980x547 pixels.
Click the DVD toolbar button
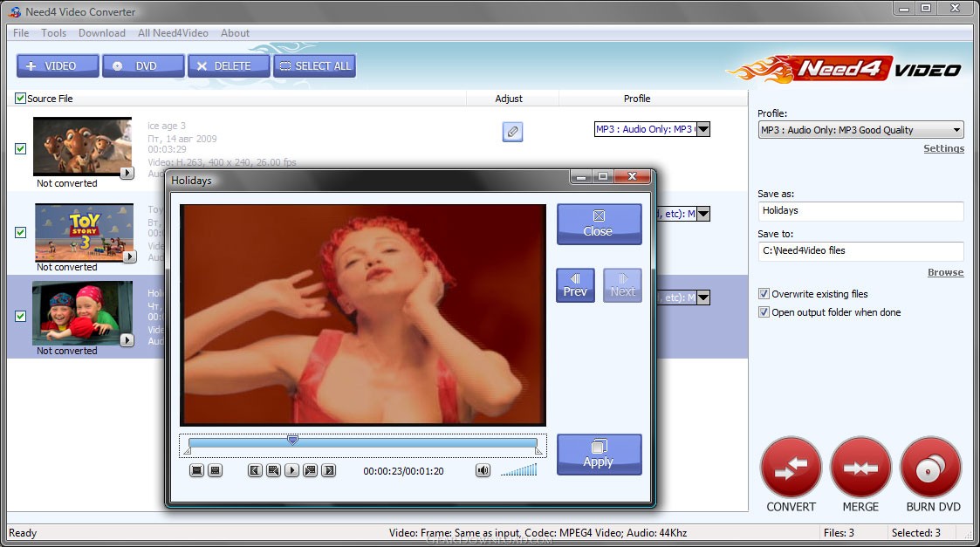pos(143,65)
